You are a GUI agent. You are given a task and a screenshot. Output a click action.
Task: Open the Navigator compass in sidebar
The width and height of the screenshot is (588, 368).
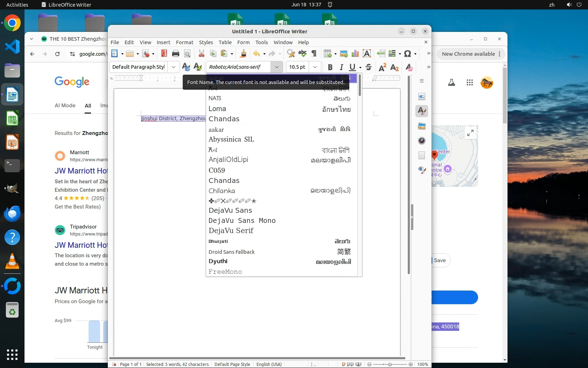coord(422,141)
